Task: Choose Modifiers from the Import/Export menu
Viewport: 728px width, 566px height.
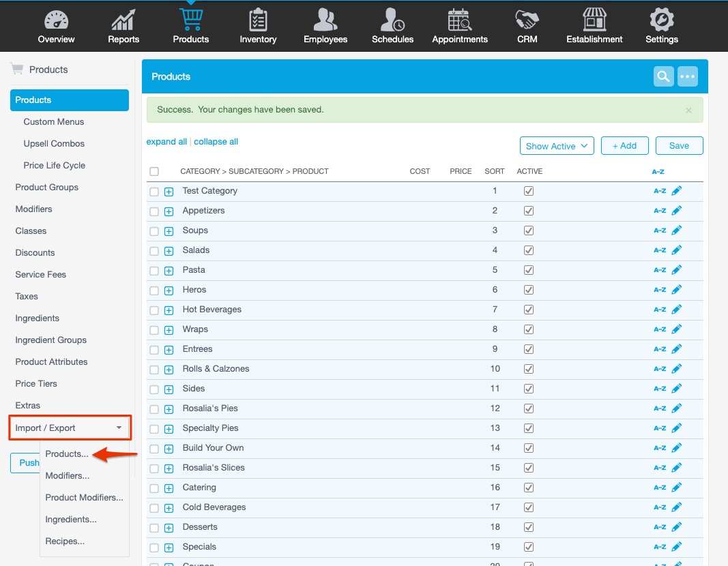Action: pos(66,475)
